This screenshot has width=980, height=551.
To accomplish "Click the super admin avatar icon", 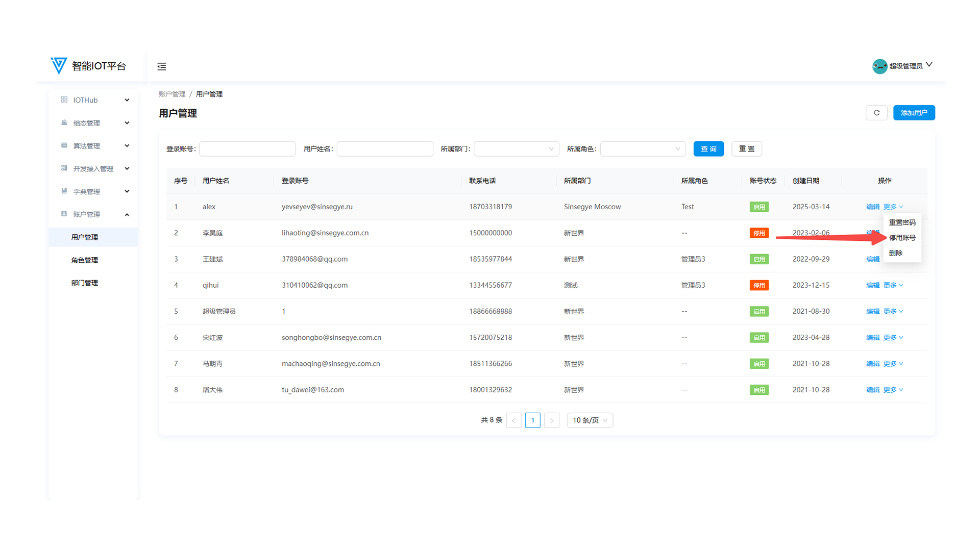I will coord(879,66).
